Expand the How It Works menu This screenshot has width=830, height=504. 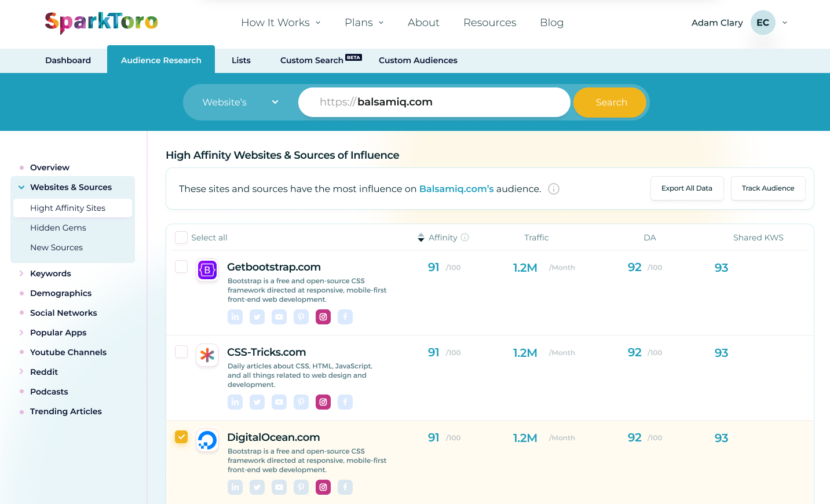point(281,23)
